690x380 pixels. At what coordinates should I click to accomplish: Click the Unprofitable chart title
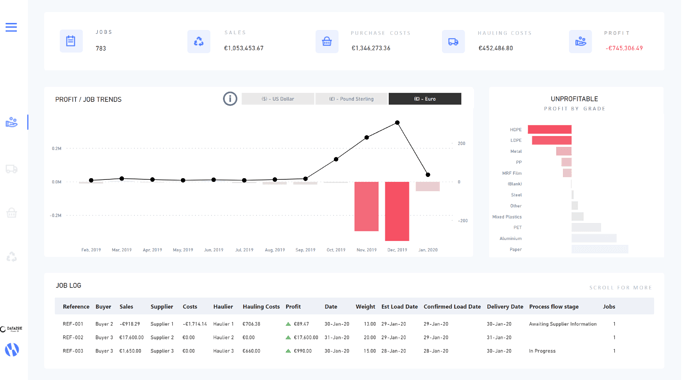574,99
